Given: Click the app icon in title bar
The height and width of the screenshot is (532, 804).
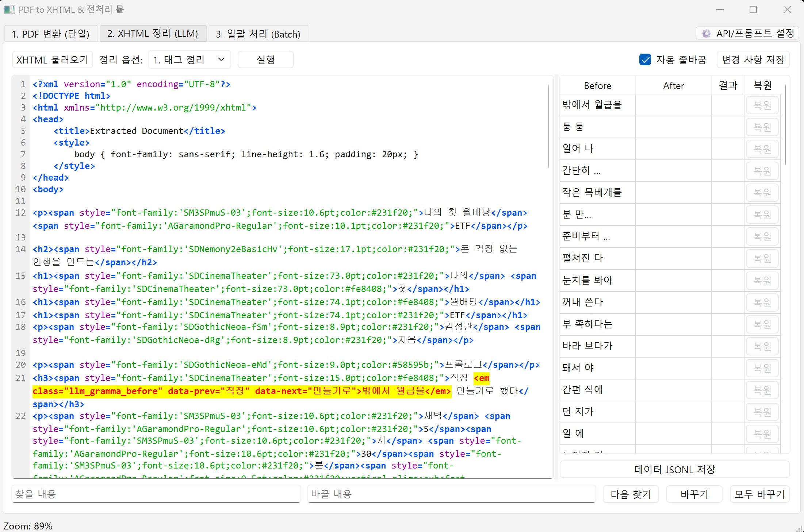Looking at the screenshot, I should 9,9.
